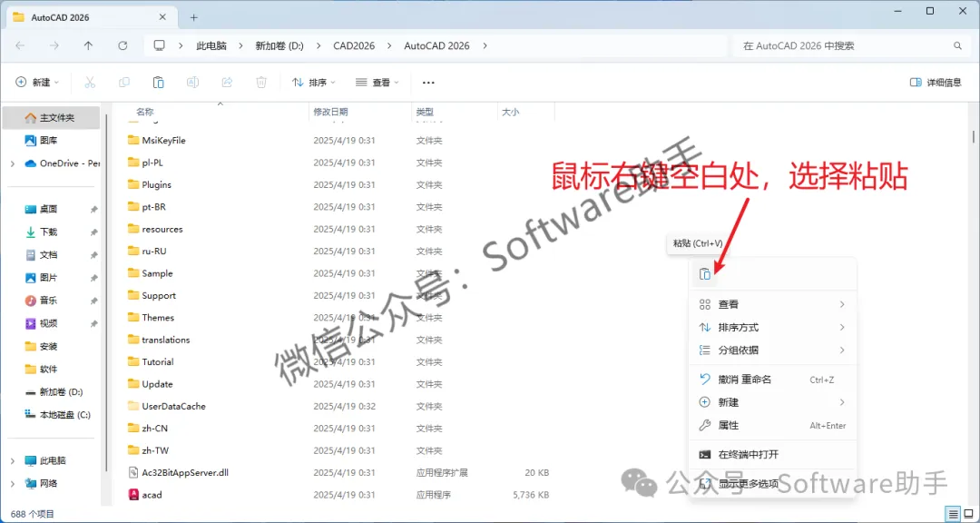
Task: Click the share icon in toolbar
Action: [x=227, y=82]
